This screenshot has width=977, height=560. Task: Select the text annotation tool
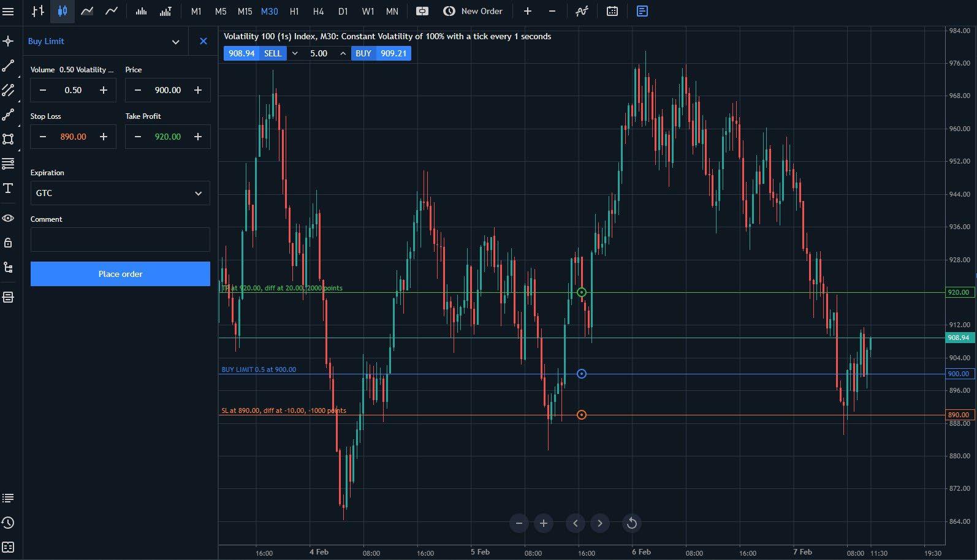tap(8, 188)
